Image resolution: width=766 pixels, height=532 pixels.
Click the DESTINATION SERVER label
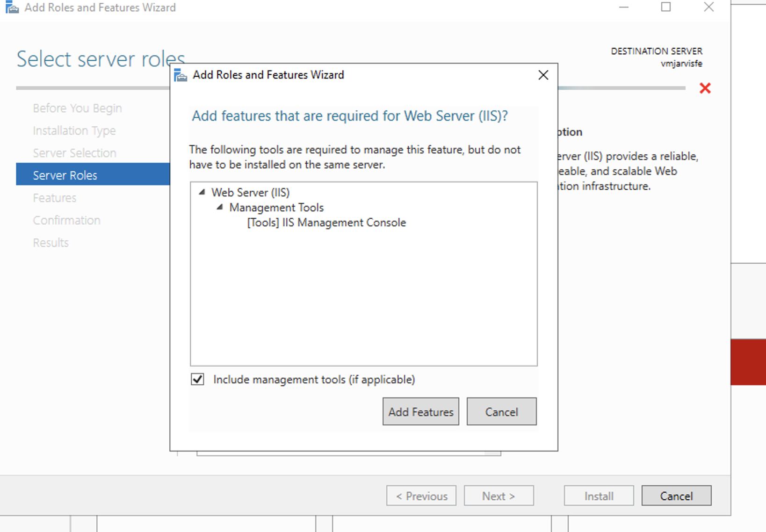click(x=657, y=51)
